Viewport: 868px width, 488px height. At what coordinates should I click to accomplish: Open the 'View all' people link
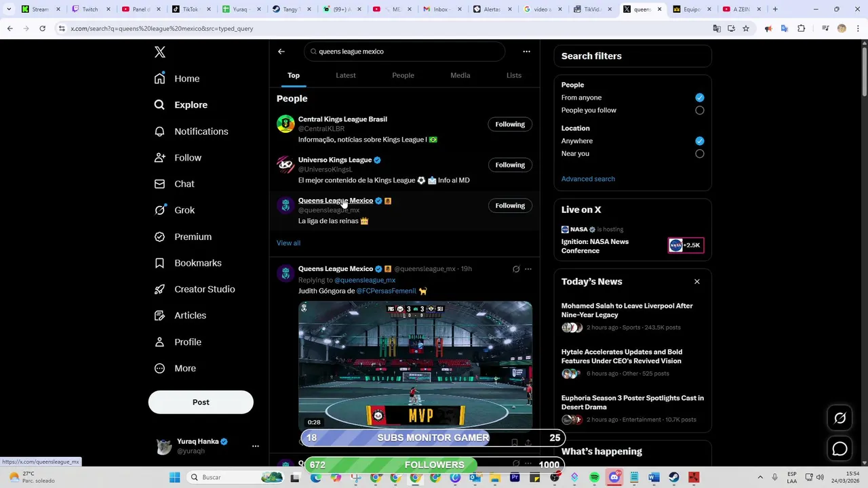(x=288, y=243)
